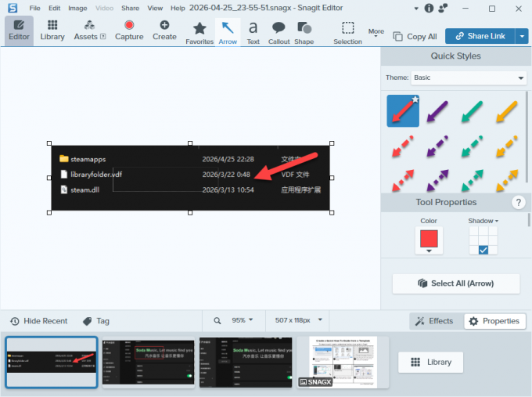Click the Copy All button
532x397 pixels.
point(415,36)
